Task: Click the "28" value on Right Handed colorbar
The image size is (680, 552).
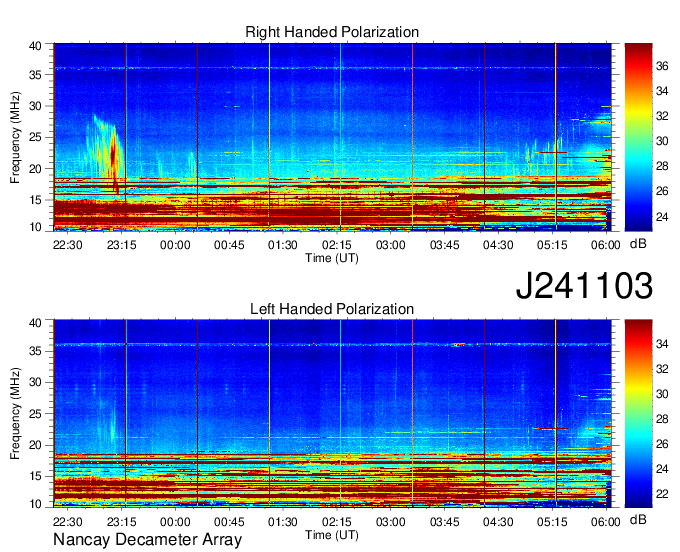Action: [662, 166]
